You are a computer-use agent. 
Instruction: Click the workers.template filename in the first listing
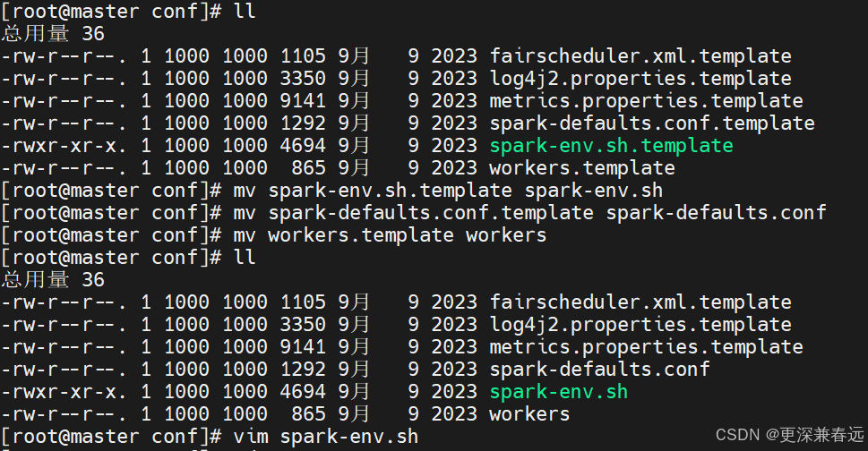coord(582,168)
